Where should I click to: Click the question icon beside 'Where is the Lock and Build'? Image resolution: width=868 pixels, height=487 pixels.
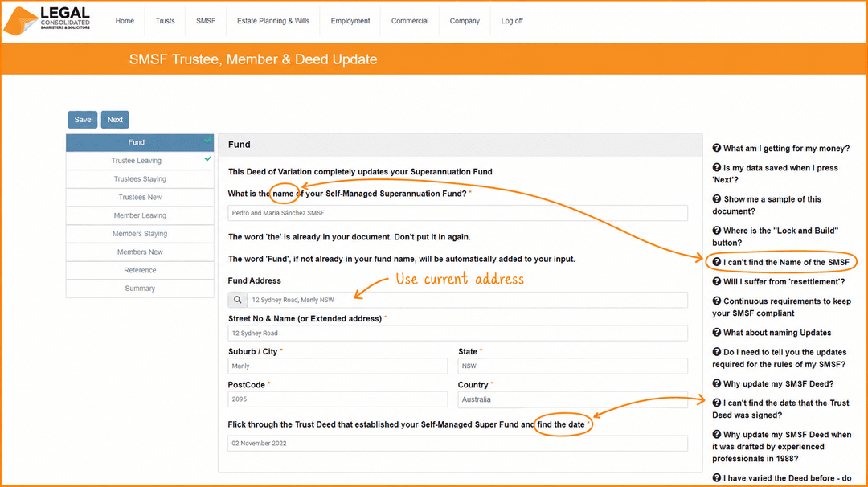click(716, 230)
